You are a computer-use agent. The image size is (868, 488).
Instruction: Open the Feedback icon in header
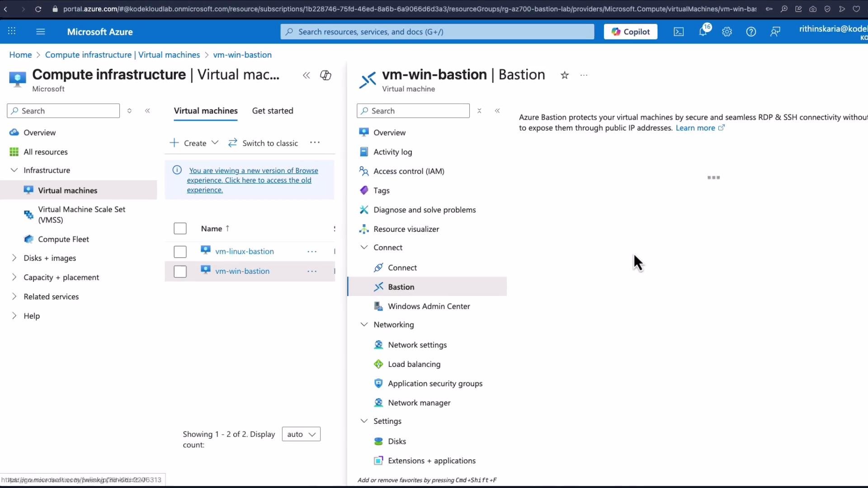pos(775,32)
